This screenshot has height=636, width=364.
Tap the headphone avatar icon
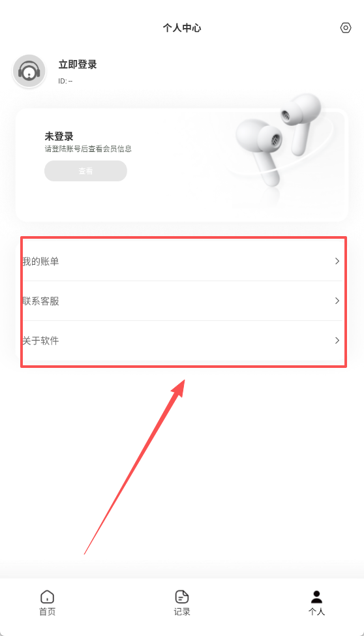click(x=29, y=70)
